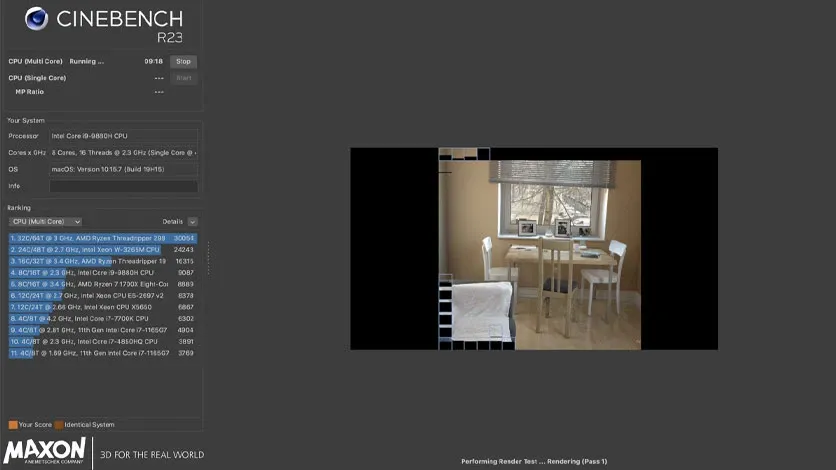Click the MAXON logo
The width and height of the screenshot is (836, 470).
click(x=45, y=451)
